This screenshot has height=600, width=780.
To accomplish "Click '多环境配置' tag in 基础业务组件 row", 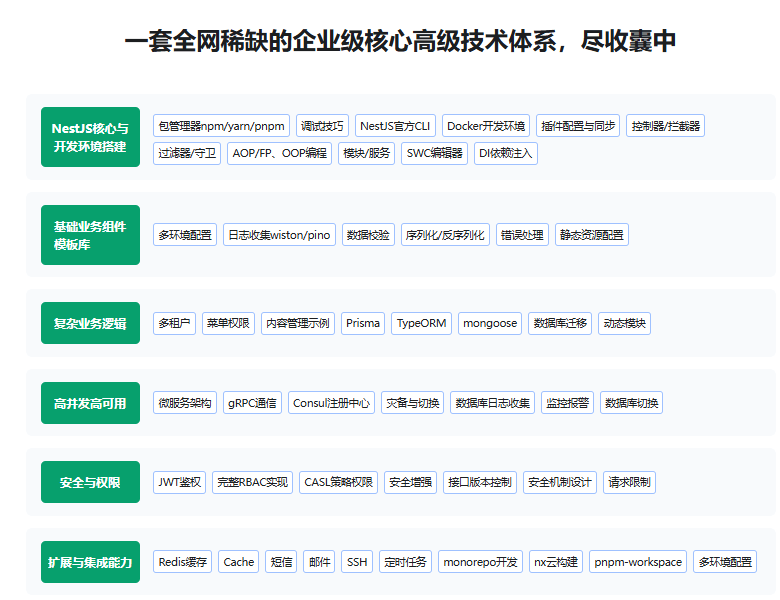I will tap(185, 235).
